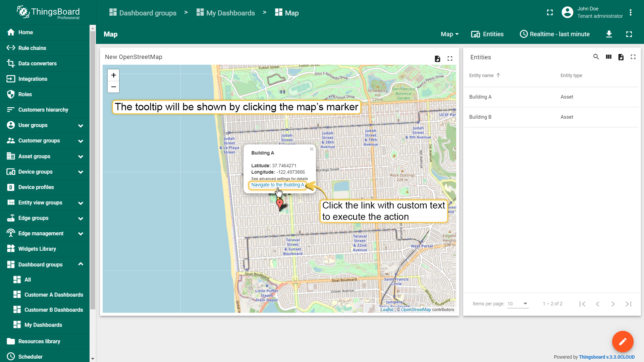Screen dimensions: 644x362
Task: Click the Device profiles icon
Action: [x=11, y=187]
